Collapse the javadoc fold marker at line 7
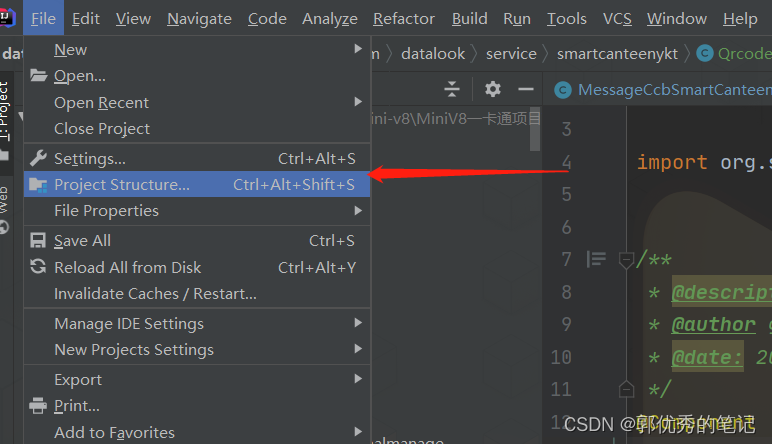This screenshot has height=444, width=772. (626, 260)
